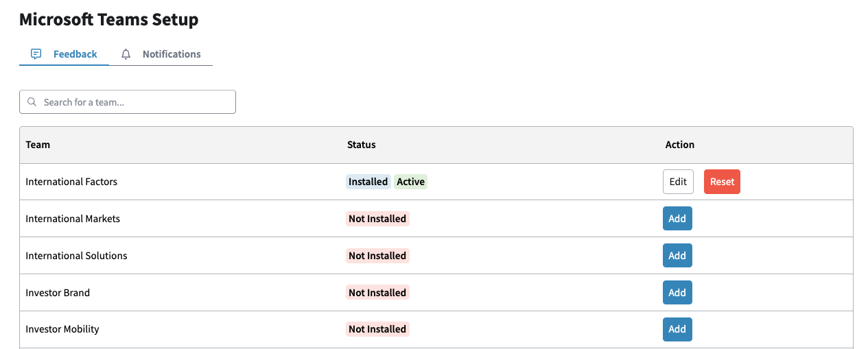Click the magnifying glass search icon
This screenshot has height=349, width=868.
pyautogui.click(x=32, y=102)
